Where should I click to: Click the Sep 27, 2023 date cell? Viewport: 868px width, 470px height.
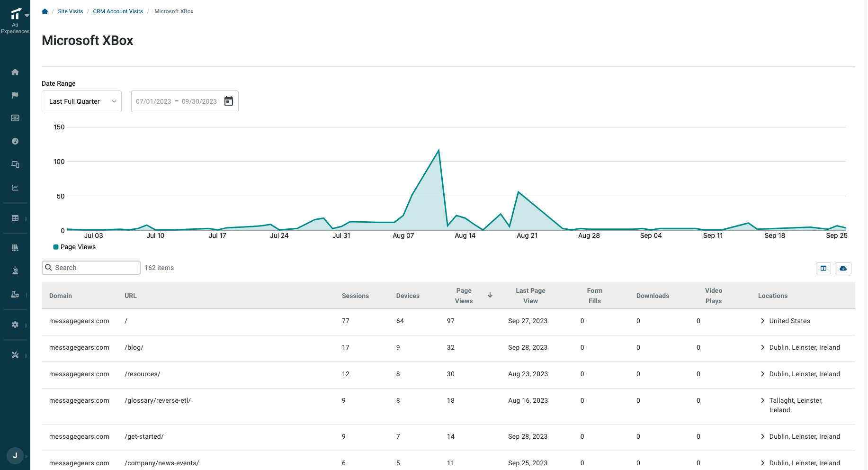click(528, 321)
